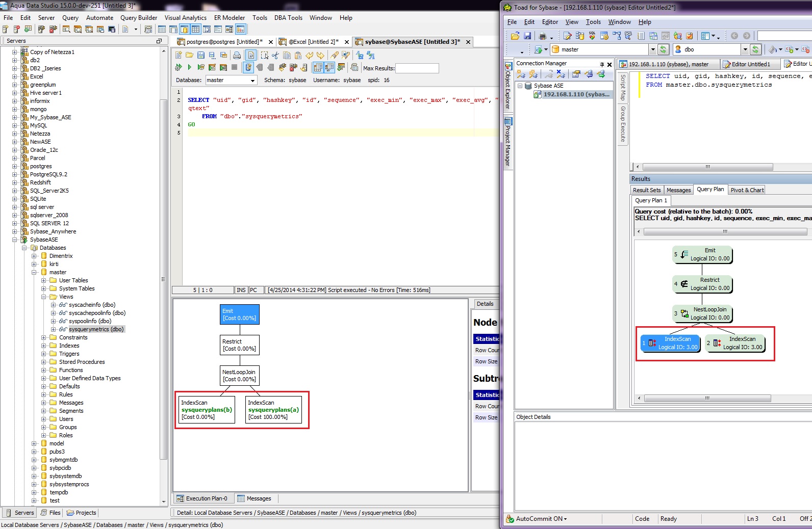Expand the Oracle_12c server node

(x=15, y=150)
